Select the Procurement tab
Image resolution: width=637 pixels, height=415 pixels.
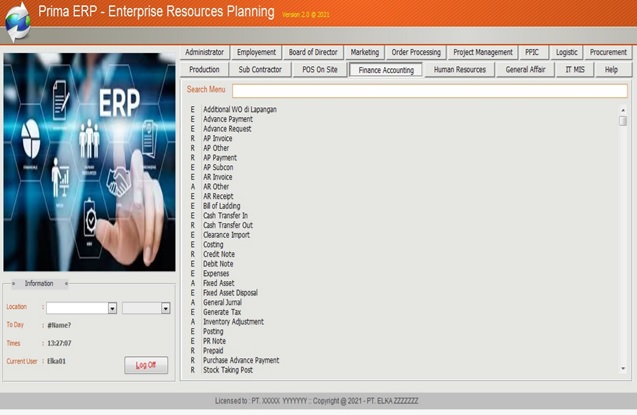tap(608, 52)
